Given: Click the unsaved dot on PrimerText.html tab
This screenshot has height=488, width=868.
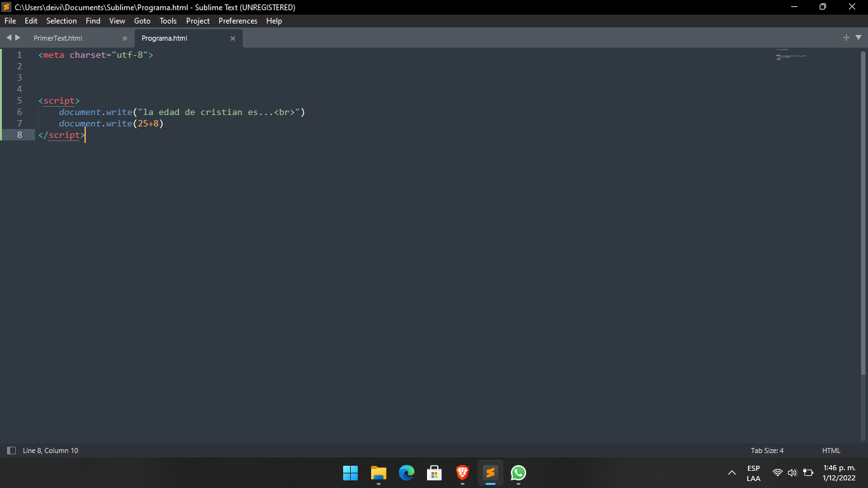Looking at the screenshot, I should [125, 38].
